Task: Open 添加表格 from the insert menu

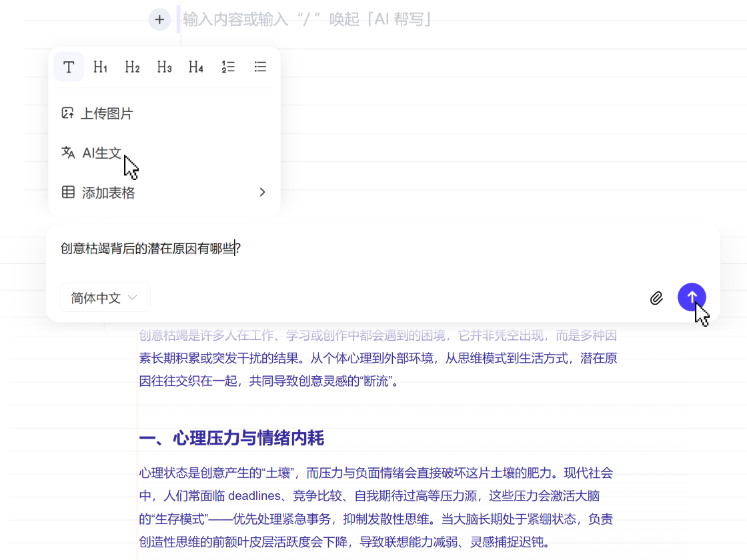Action: (107, 192)
